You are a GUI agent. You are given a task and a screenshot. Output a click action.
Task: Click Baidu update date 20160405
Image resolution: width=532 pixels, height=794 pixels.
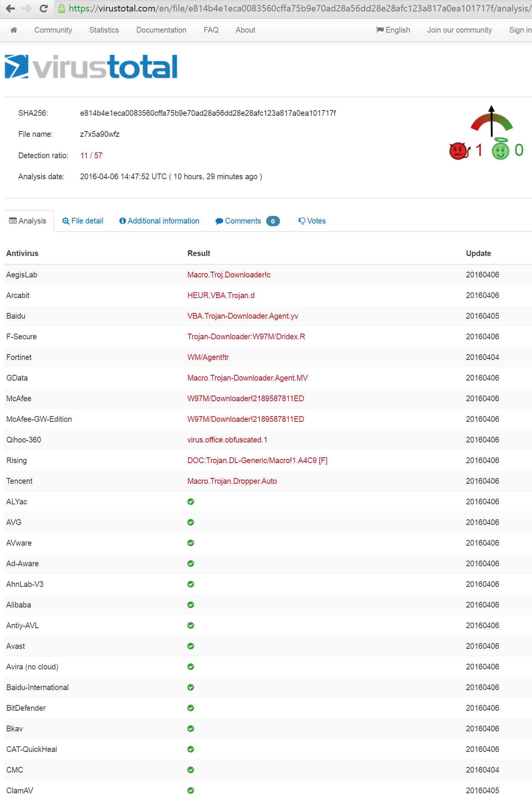(482, 316)
